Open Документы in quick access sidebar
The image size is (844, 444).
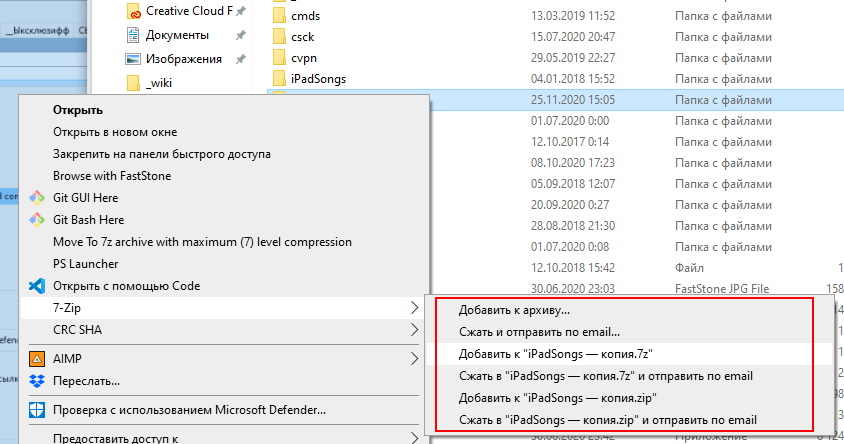tap(177, 35)
